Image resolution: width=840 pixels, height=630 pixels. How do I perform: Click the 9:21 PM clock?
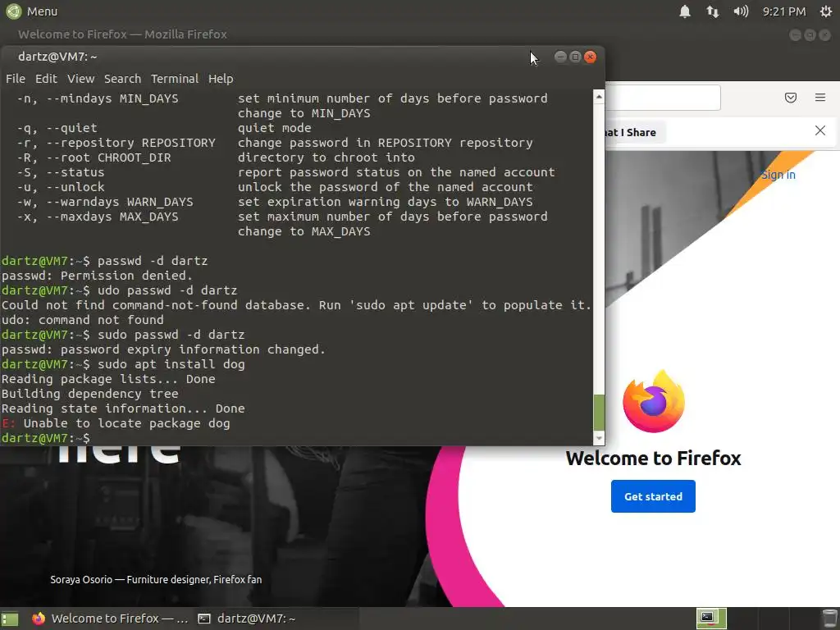click(783, 11)
